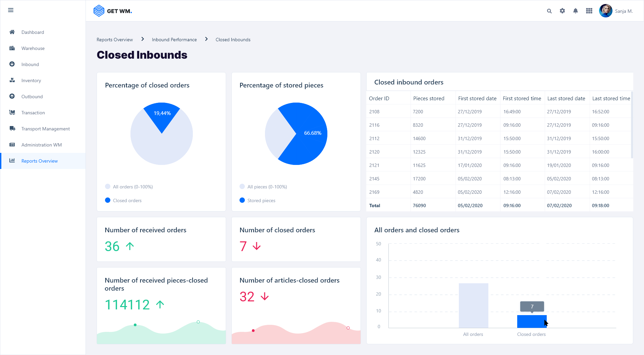Sort table by Pieces stored column
This screenshot has width=644, height=355.
tap(429, 98)
